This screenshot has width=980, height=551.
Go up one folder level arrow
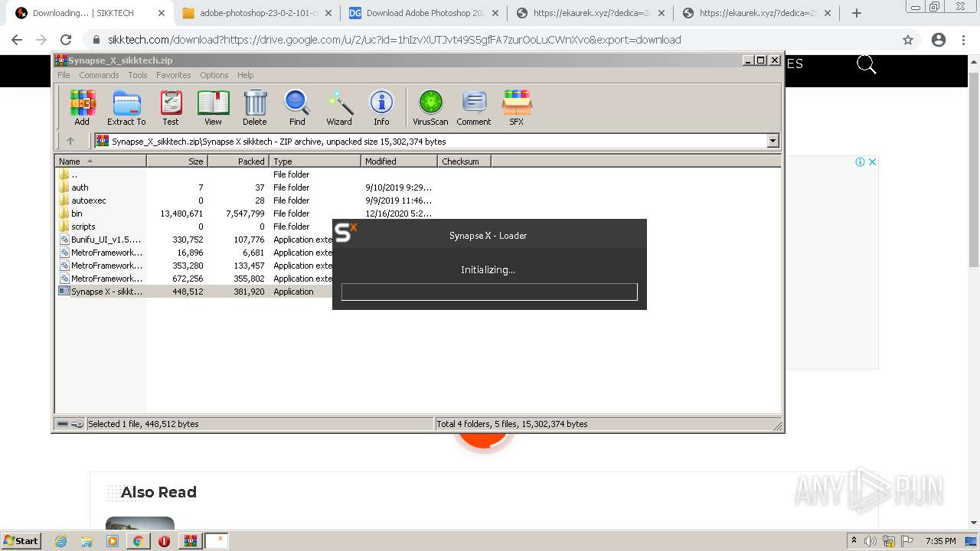[70, 141]
